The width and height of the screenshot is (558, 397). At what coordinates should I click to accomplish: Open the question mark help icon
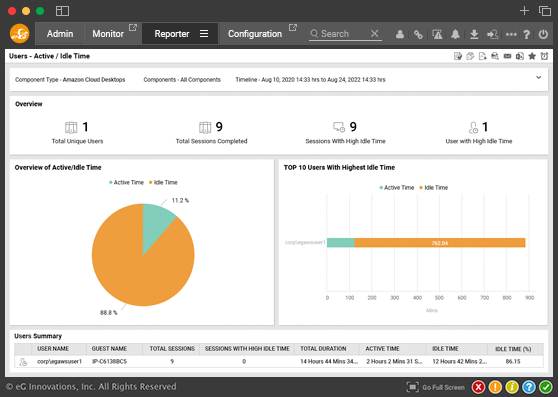point(527,34)
